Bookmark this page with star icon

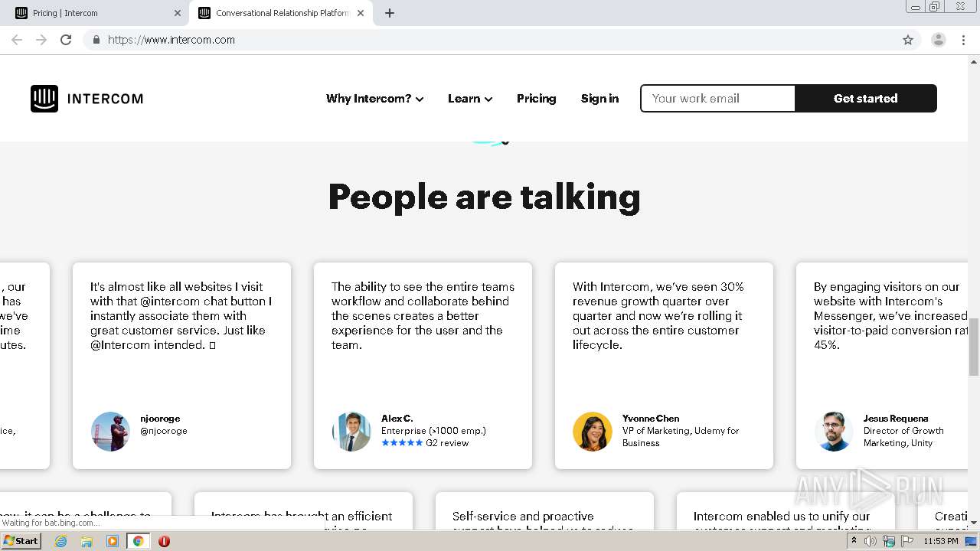(x=908, y=40)
